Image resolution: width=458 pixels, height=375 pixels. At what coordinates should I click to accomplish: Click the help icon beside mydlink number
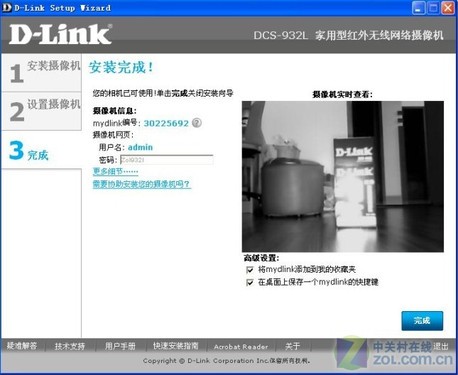tap(197, 123)
